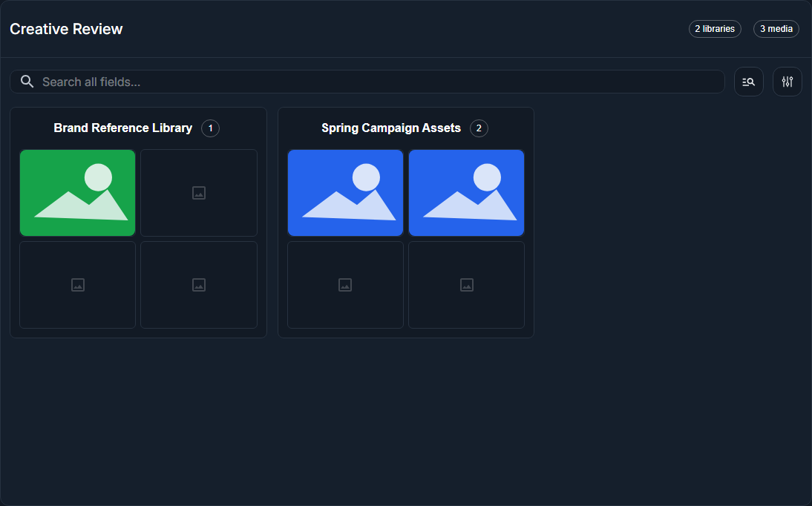Click the magnifier icon in search bar
Viewport: 812px width, 506px height.
27,82
